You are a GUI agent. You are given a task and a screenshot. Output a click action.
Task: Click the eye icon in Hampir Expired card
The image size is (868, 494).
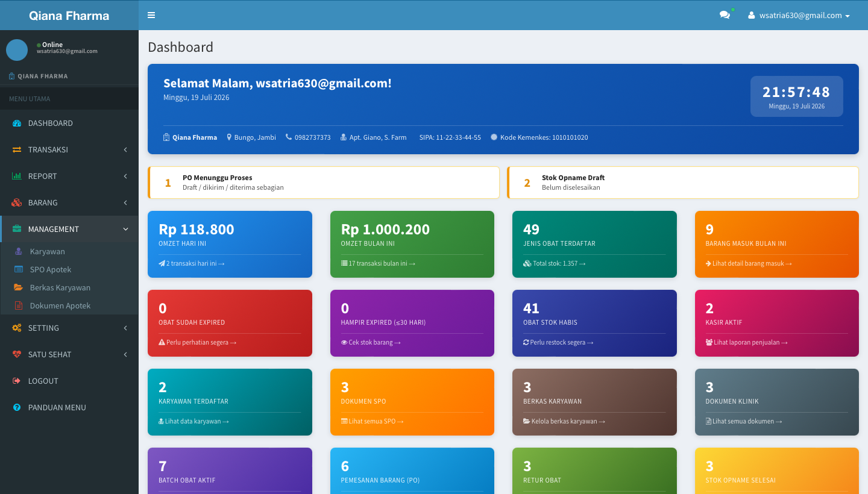[344, 342]
